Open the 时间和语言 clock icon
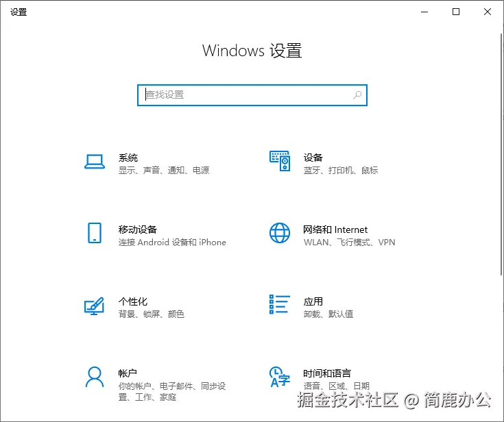504x422 pixels. coord(280,377)
